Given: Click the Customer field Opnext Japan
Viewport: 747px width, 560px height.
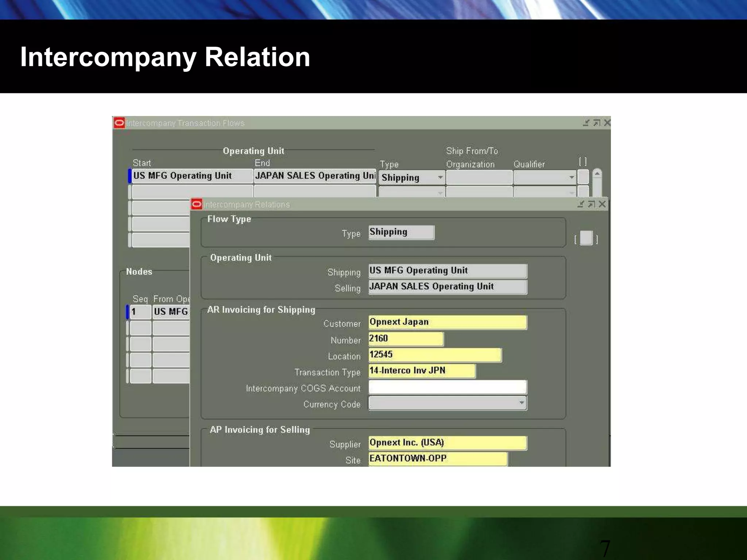Looking at the screenshot, I should 448,322.
